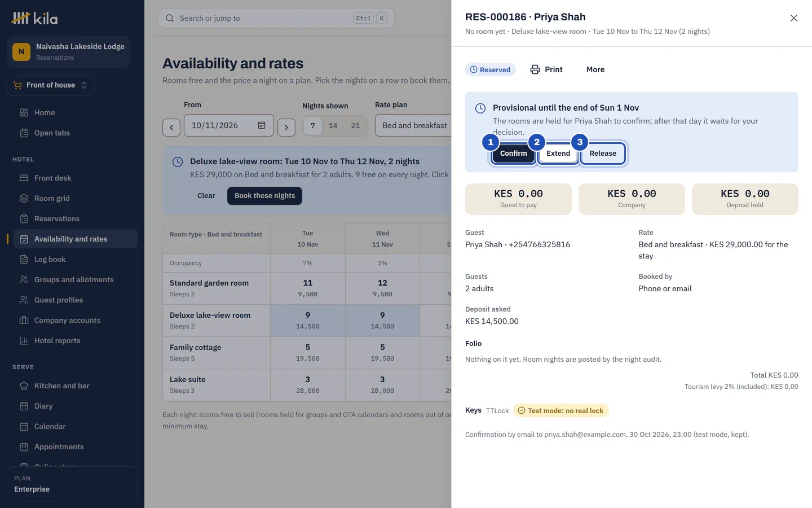Go to next dates with the right arrow
This screenshot has width=812, height=508.
coord(286,127)
